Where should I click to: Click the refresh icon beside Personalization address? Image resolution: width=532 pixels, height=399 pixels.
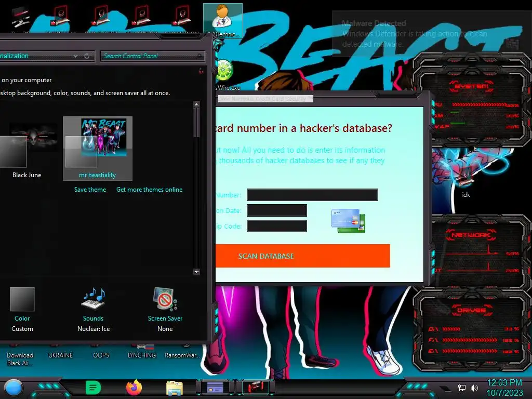(87, 56)
